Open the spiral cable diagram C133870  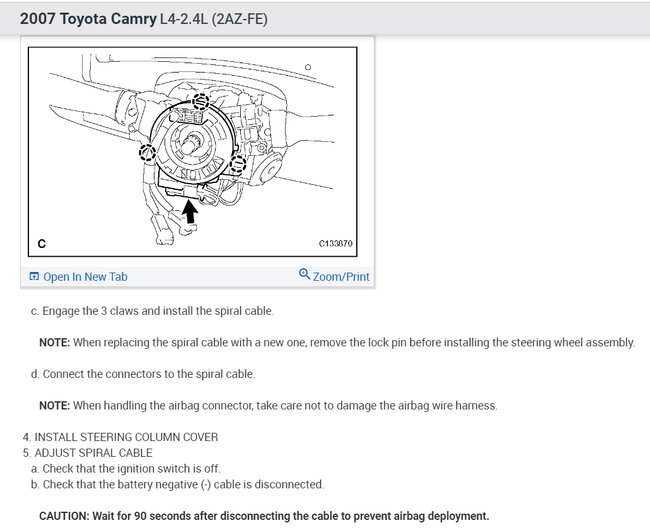192,152
